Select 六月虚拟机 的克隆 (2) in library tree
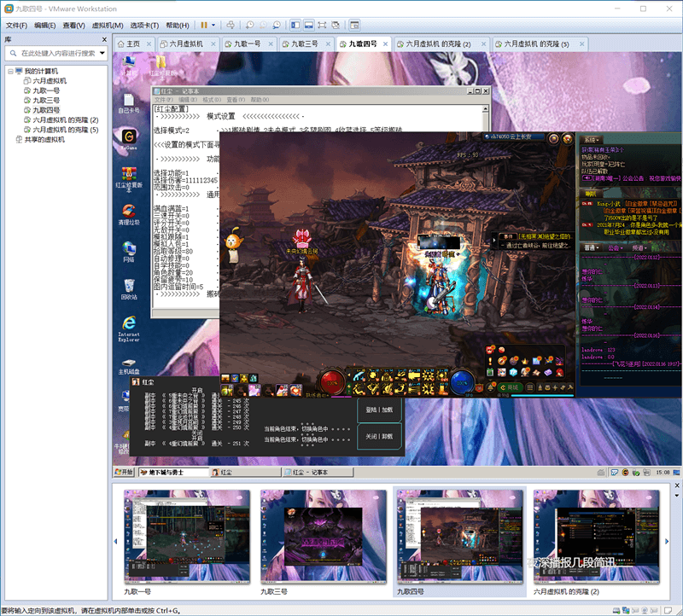Screen dimensions: 683x616 (x=61, y=119)
